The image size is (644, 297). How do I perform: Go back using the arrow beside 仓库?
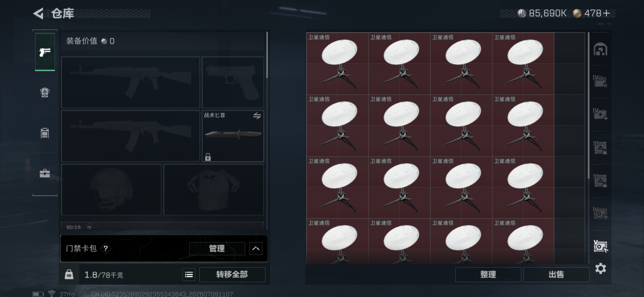coord(38,13)
